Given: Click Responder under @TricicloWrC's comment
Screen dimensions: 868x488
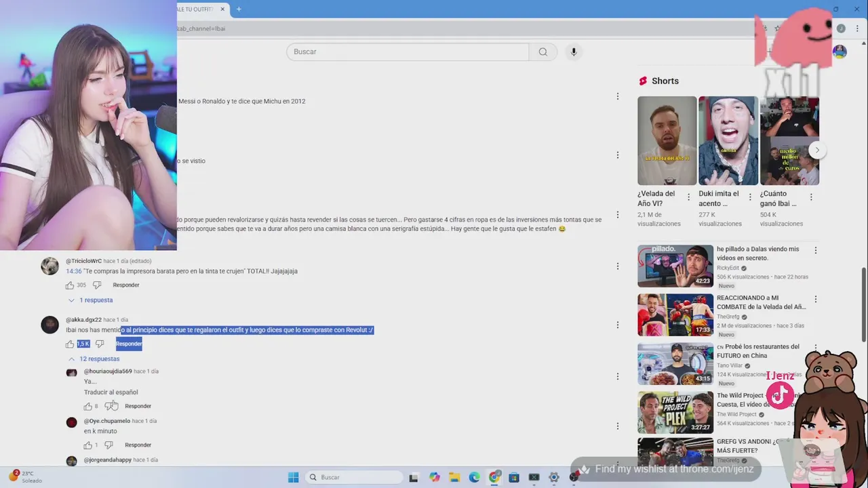Looking at the screenshot, I should tap(126, 285).
